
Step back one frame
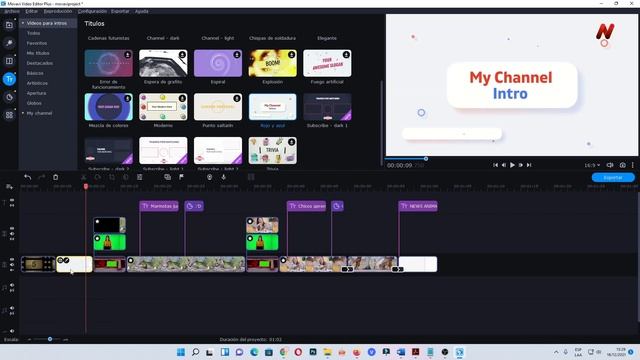point(504,165)
